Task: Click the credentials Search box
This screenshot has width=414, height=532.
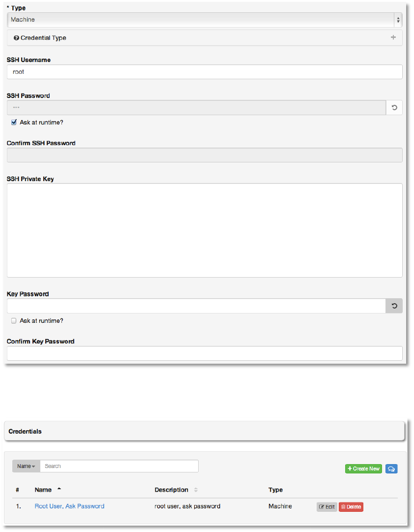Action: tap(119, 466)
